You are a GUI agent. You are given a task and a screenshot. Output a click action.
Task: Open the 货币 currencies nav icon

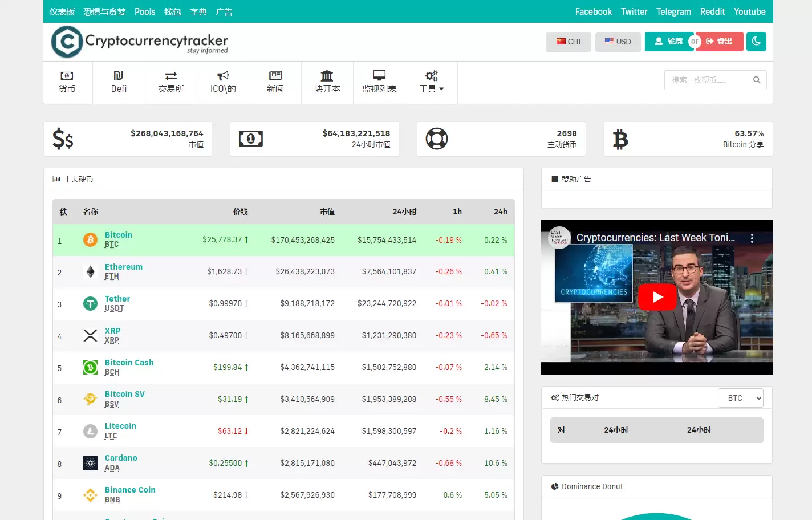[67, 75]
